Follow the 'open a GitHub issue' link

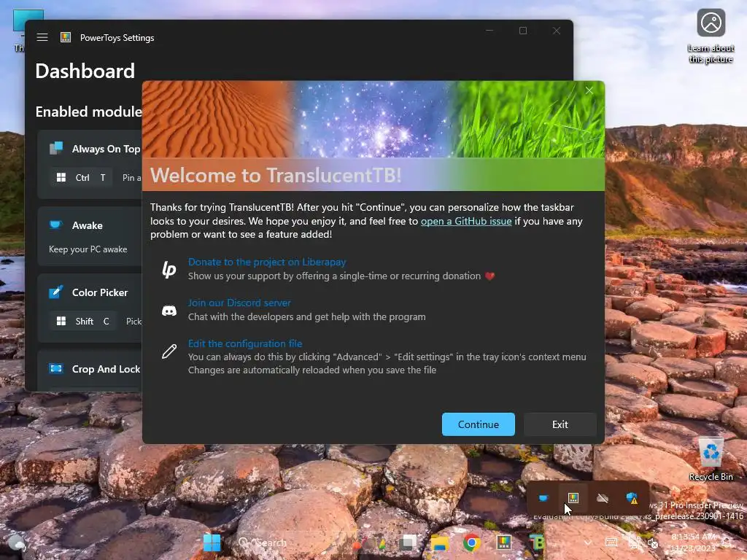coord(466,221)
